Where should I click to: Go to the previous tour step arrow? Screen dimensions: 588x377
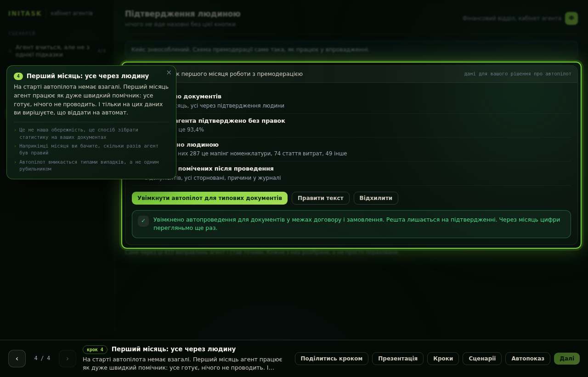[x=17, y=359]
